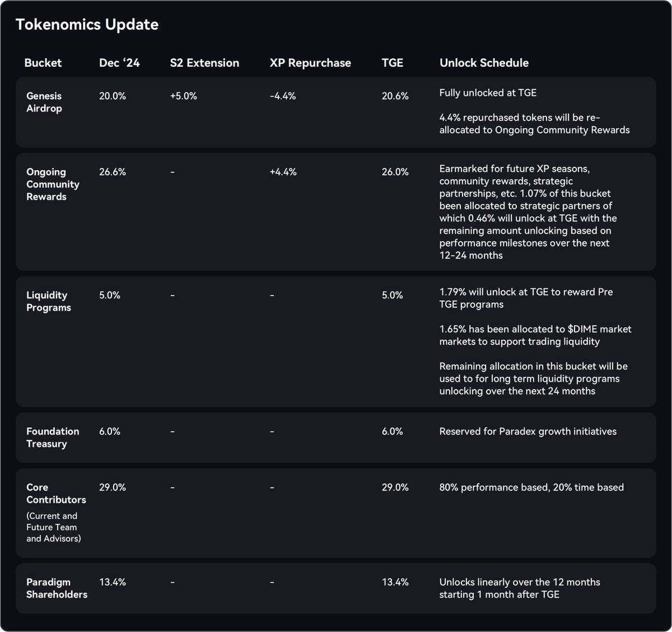The width and height of the screenshot is (672, 632).
Task: Select "80% performance based, 20% time based" text
Action: click(531, 487)
